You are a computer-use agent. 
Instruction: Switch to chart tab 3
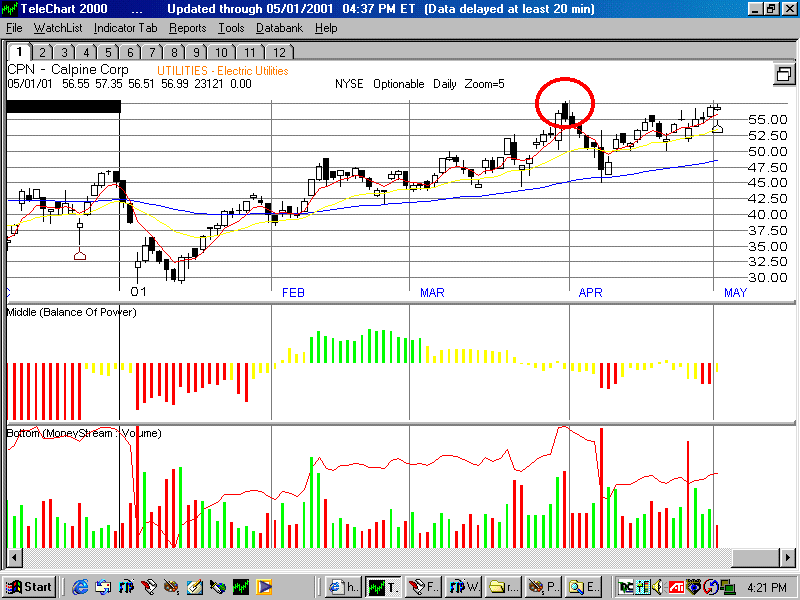(x=65, y=53)
